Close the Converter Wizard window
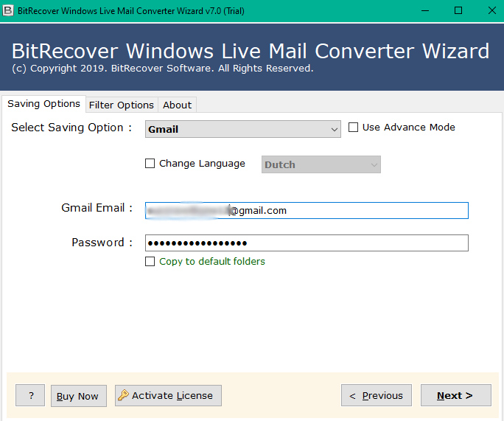 coord(491,10)
